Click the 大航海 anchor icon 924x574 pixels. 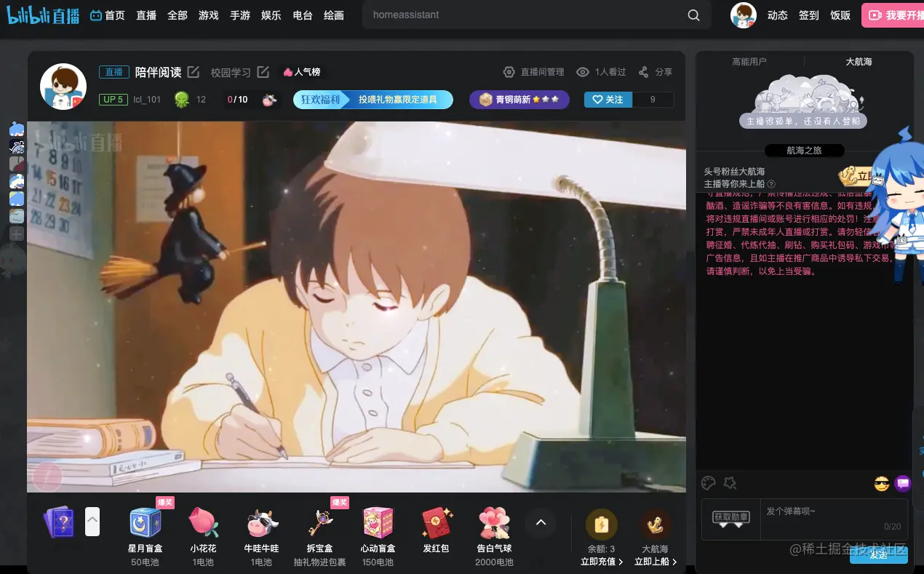point(655,524)
